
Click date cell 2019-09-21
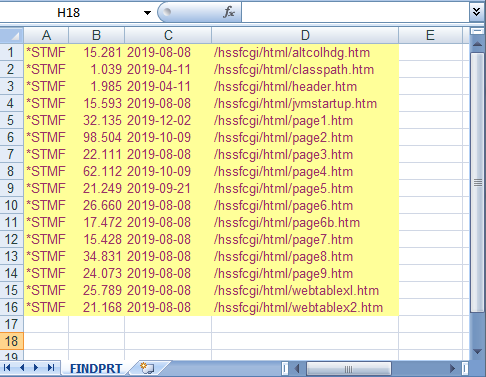pyautogui.click(x=168, y=188)
